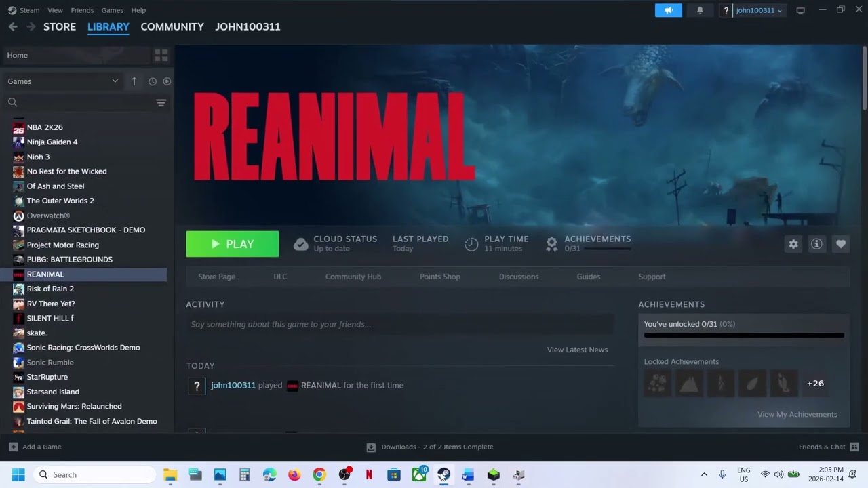Viewport: 868px width, 488px height.
Task: Switch library to grid collections view
Action: tap(161, 55)
